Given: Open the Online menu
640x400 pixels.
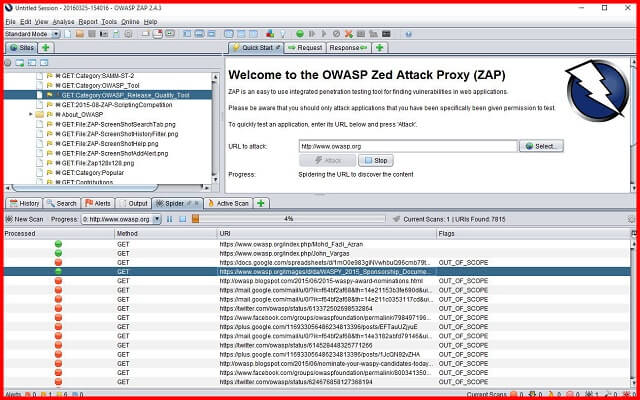Looking at the screenshot, I should pyautogui.click(x=130, y=22).
